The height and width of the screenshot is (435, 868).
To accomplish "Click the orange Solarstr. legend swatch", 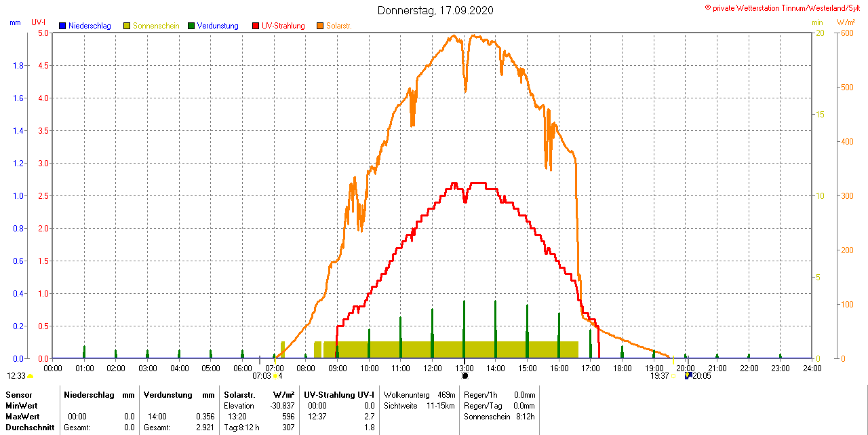I will tap(320, 26).
